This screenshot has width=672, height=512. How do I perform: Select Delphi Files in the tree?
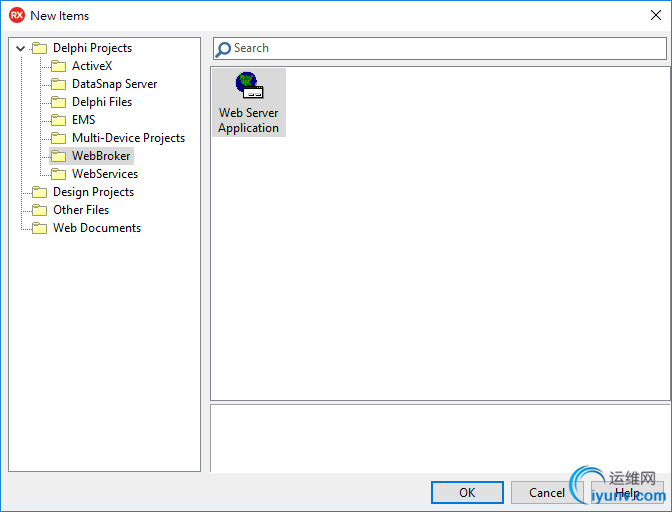[102, 102]
